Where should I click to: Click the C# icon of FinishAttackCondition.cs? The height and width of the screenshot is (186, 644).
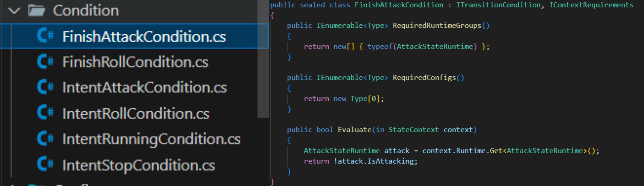tap(45, 35)
